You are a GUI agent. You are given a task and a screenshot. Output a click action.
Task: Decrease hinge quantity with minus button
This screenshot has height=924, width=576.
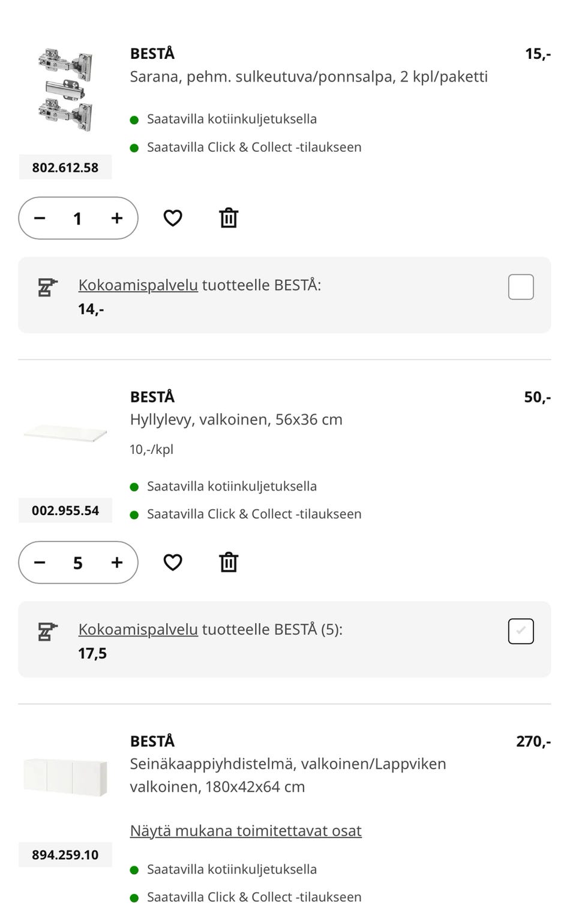(40, 218)
